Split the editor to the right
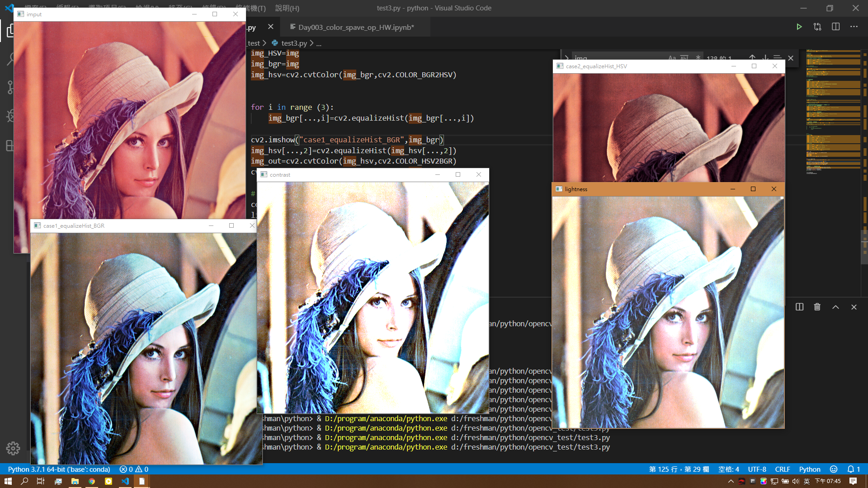 click(x=835, y=27)
